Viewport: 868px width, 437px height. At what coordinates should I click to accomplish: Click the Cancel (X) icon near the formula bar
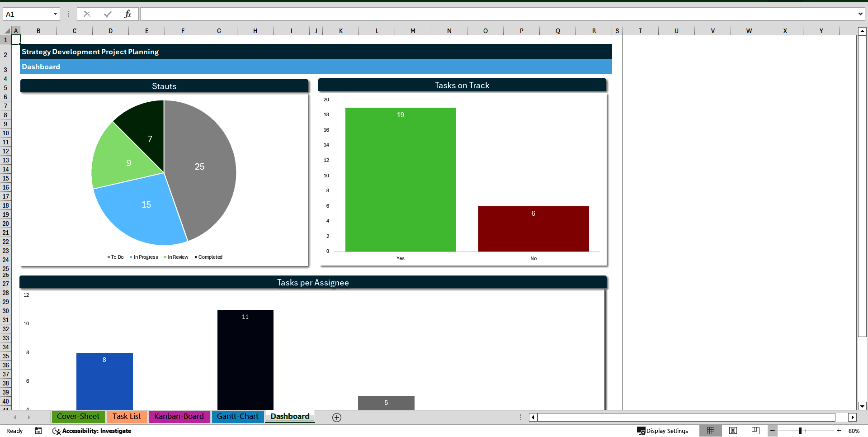(x=87, y=14)
